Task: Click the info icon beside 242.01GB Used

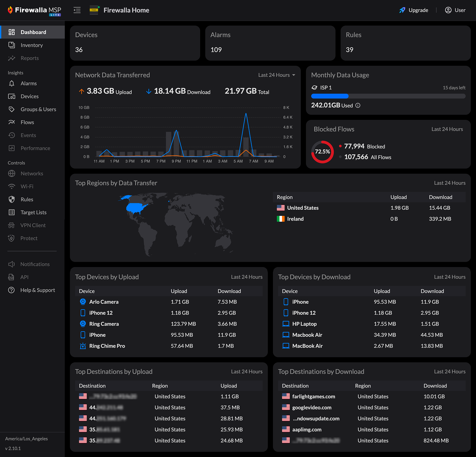Action: coord(358,105)
